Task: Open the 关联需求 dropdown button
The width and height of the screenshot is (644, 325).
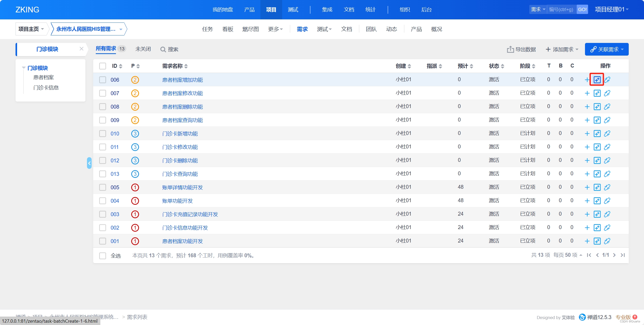Action: point(606,49)
